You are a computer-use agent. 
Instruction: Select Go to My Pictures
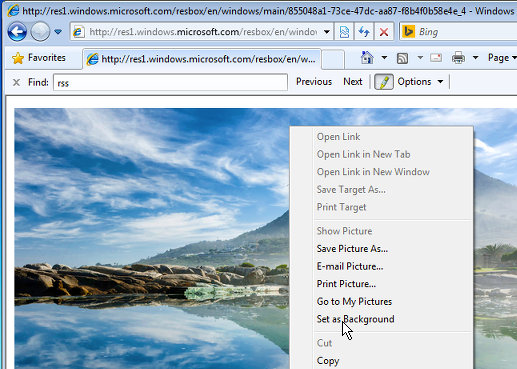tap(354, 302)
